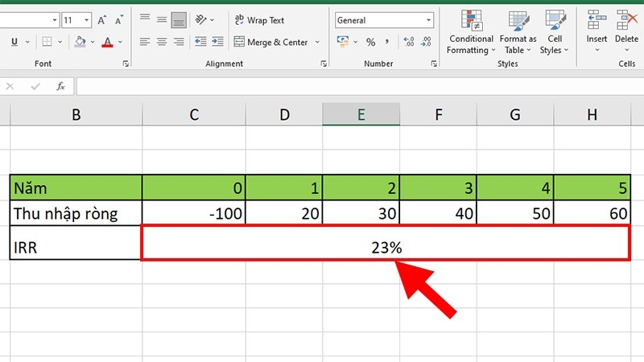Open the Font settings dialog launcher
The image size is (644, 362).
pos(126,64)
